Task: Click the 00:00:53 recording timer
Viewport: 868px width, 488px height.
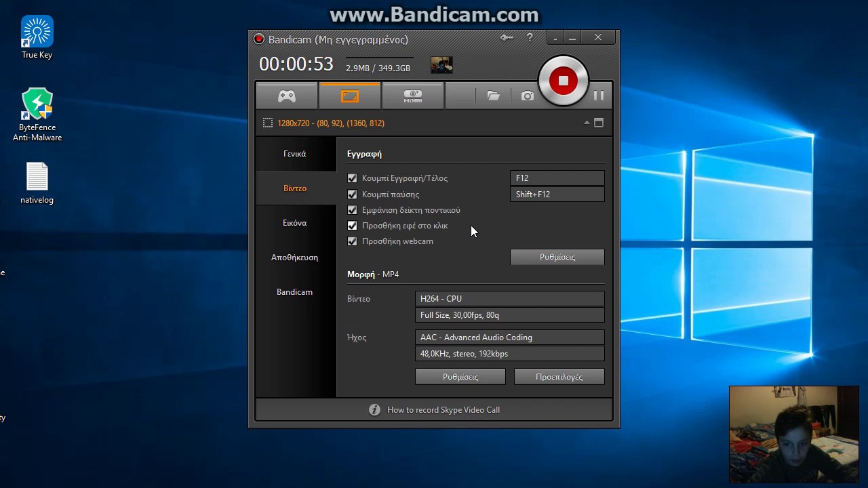Action: point(296,64)
